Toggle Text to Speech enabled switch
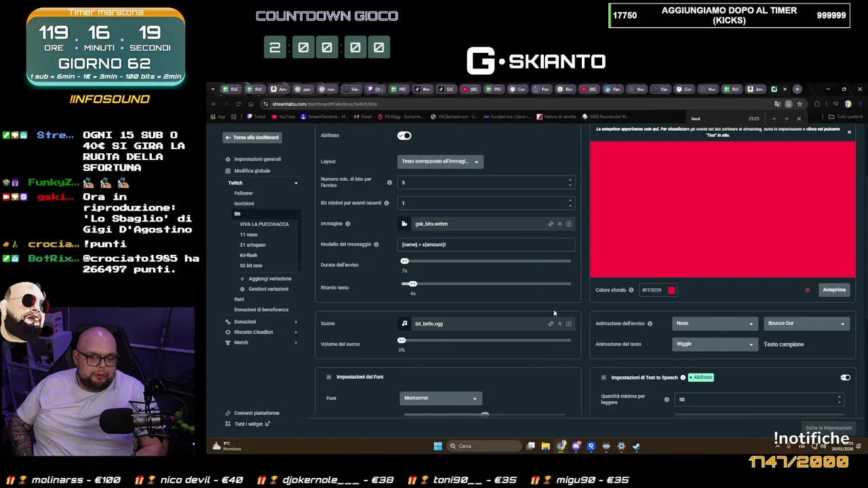868x488 pixels. click(x=845, y=378)
